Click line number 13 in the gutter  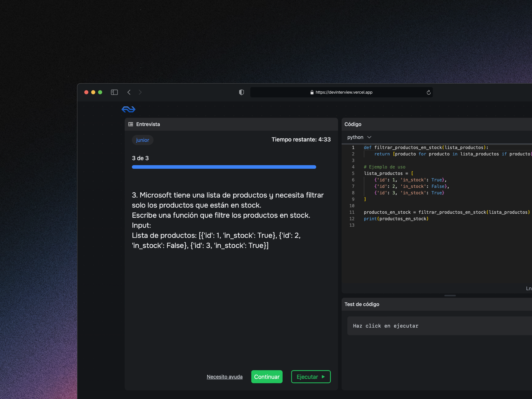coord(352,225)
